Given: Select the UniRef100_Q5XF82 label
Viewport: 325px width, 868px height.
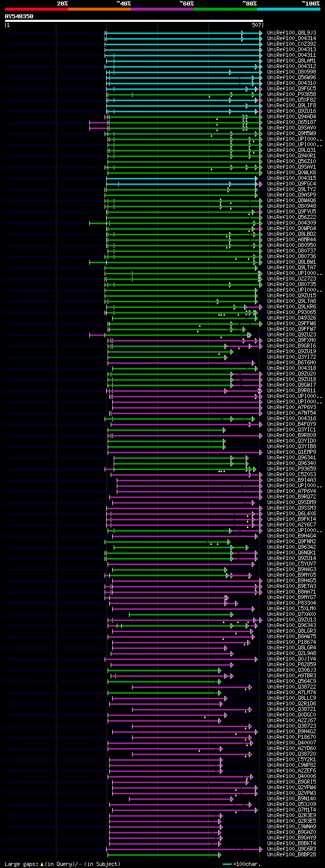Looking at the screenshot, I should (x=291, y=100).
